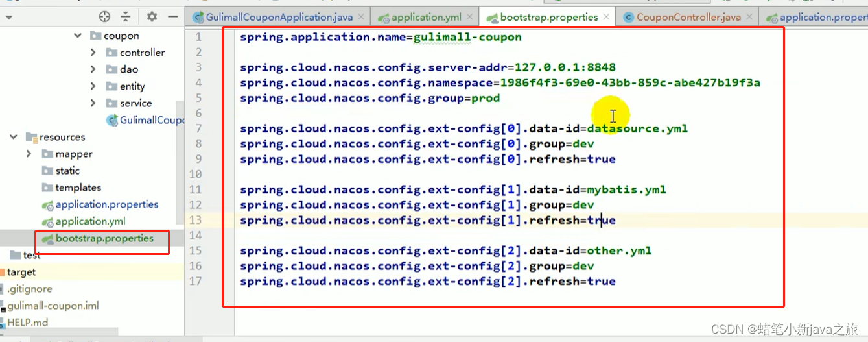
Task: Select the templates folder icon
Action: click(47, 188)
